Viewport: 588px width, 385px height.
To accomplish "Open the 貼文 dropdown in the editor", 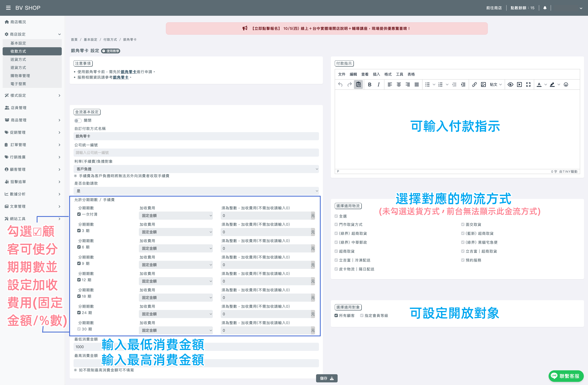I will pyautogui.click(x=496, y=85).
